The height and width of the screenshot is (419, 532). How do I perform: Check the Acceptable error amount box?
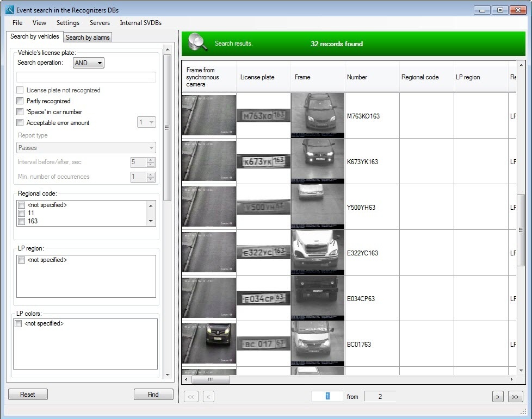[x=20, y=123]
